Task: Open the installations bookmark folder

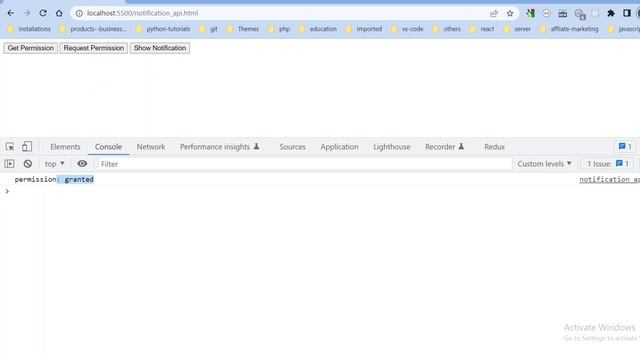Action: [29, 29]
